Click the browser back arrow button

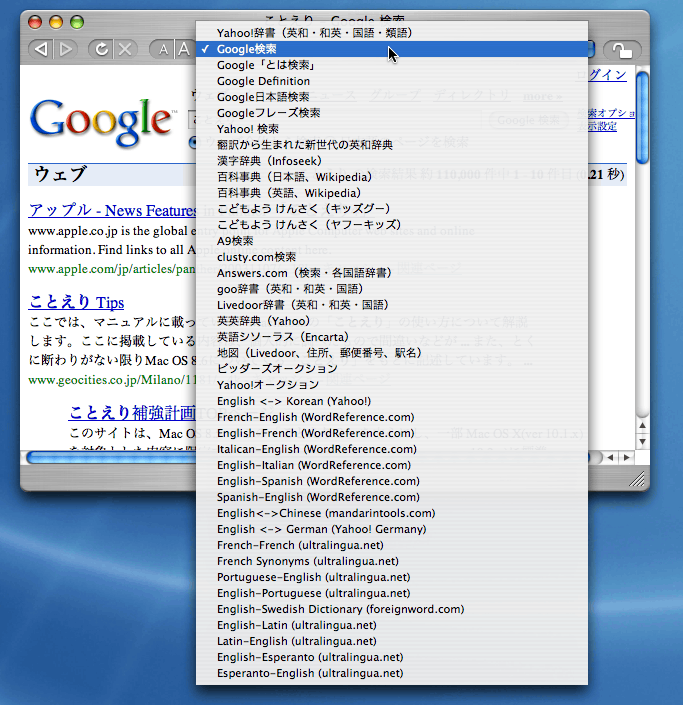click(x=41, y=49)
